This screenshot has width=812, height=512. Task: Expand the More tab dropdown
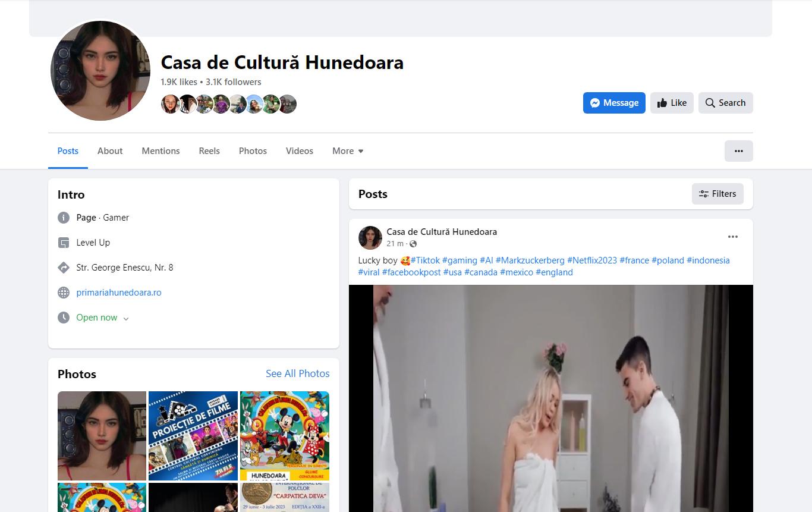(x=348, y=151)
